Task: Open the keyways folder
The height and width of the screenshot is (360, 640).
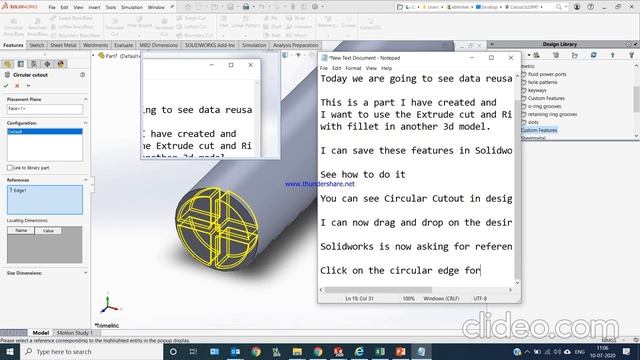Action: coord(536,90)
